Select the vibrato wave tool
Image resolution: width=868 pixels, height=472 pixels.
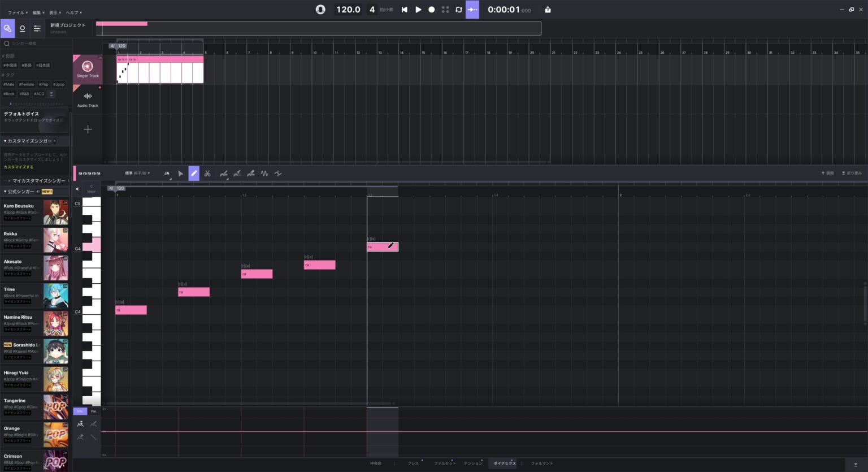click(x=264, y=174)
